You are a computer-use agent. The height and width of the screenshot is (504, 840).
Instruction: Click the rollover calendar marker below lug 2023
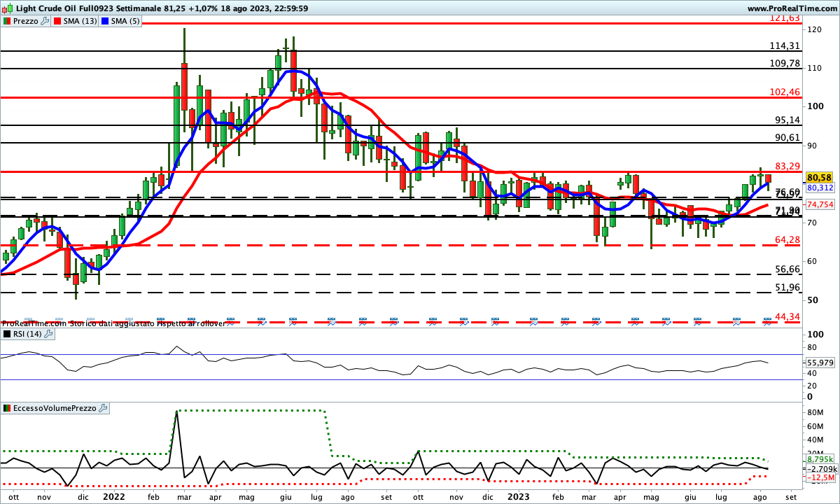pyautogui.click(x=736, y=321)
